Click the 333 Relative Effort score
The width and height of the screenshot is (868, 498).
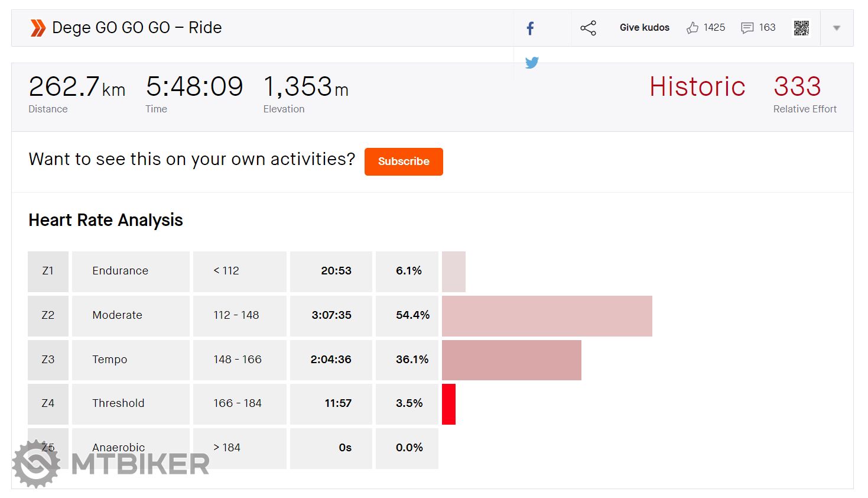[x=797, y=87]
